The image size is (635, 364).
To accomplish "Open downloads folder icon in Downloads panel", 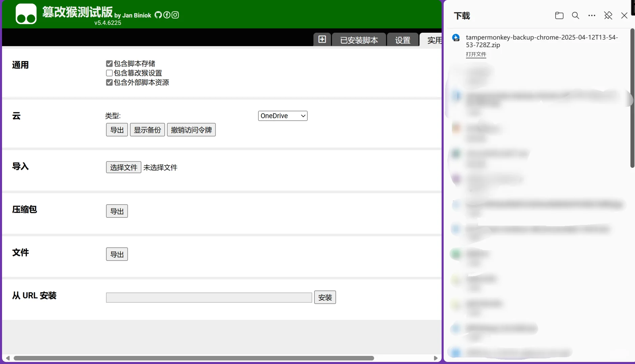I will point(559,16).
